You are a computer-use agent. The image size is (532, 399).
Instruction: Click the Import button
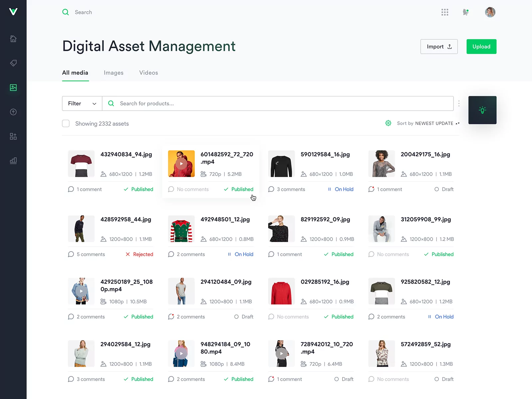[x=439, y=47]
